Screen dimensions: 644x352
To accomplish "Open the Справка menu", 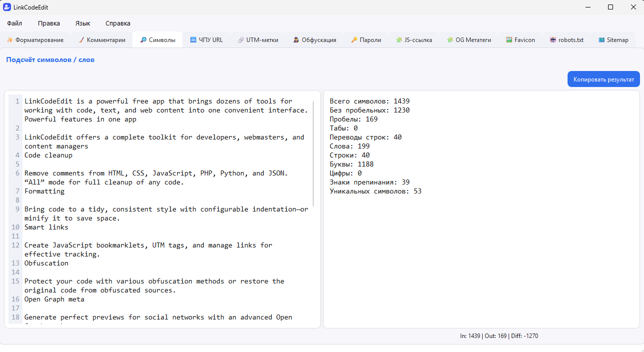I will (x=118, y=23).
